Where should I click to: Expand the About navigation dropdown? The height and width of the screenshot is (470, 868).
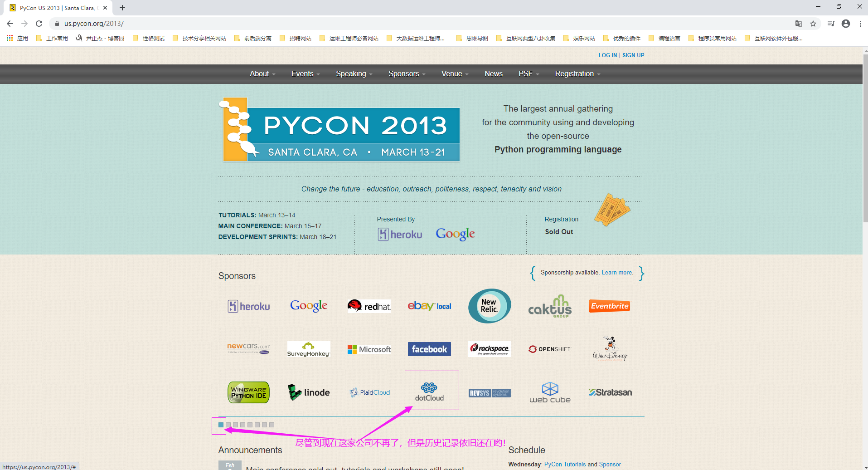tap(262, 74)
